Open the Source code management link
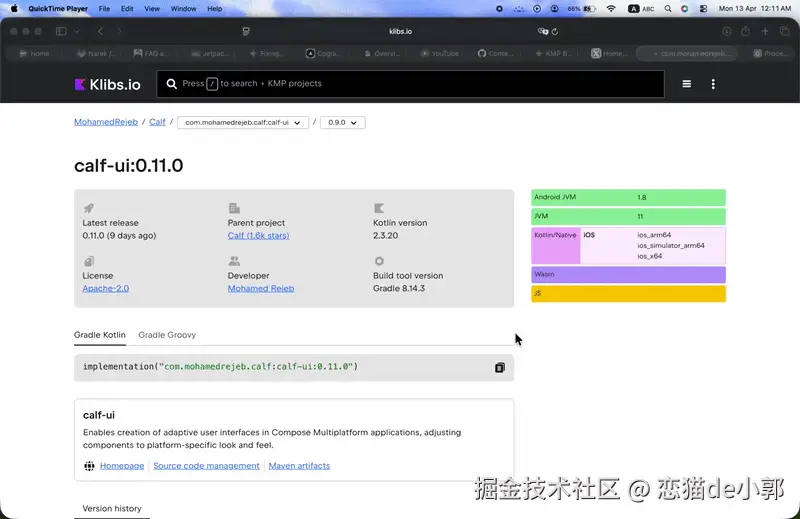 tap(206, 466)
